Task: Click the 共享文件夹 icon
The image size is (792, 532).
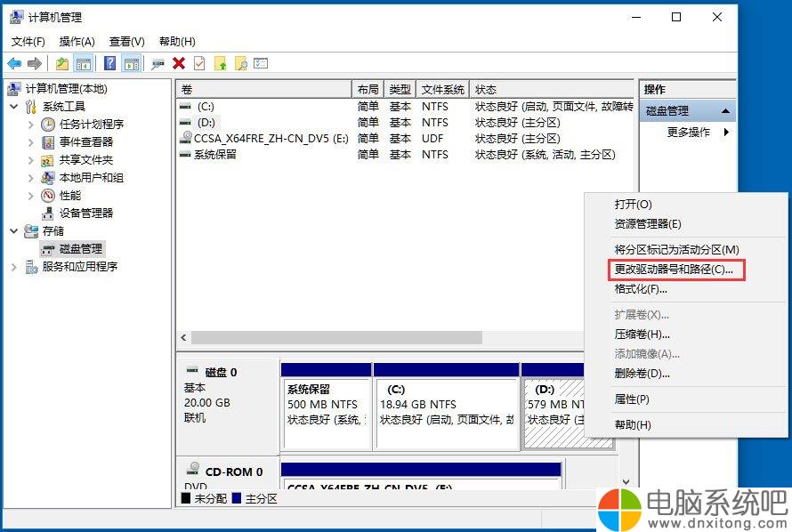Action: click(48, 160)
